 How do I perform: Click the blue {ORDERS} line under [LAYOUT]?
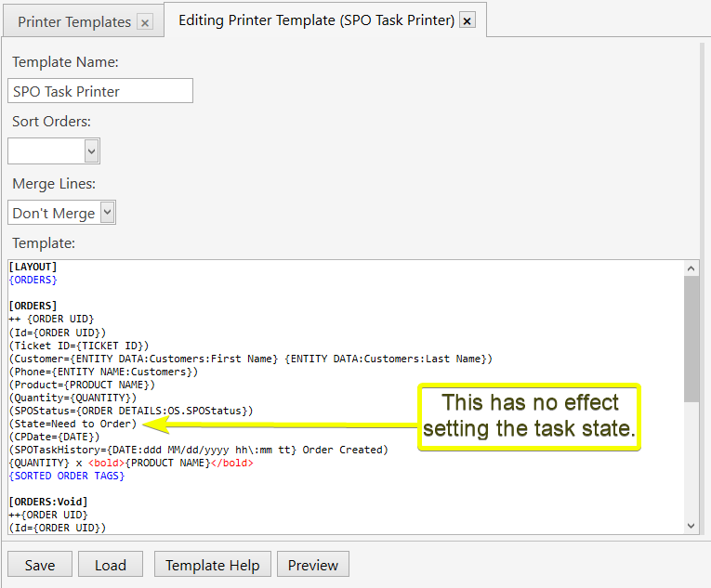[x=33, y=280]
